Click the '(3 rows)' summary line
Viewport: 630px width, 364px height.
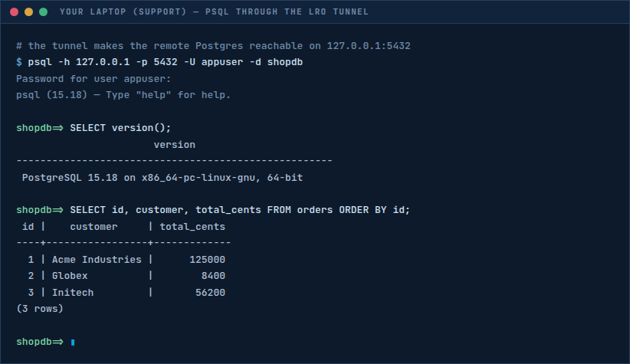(40, 309)
